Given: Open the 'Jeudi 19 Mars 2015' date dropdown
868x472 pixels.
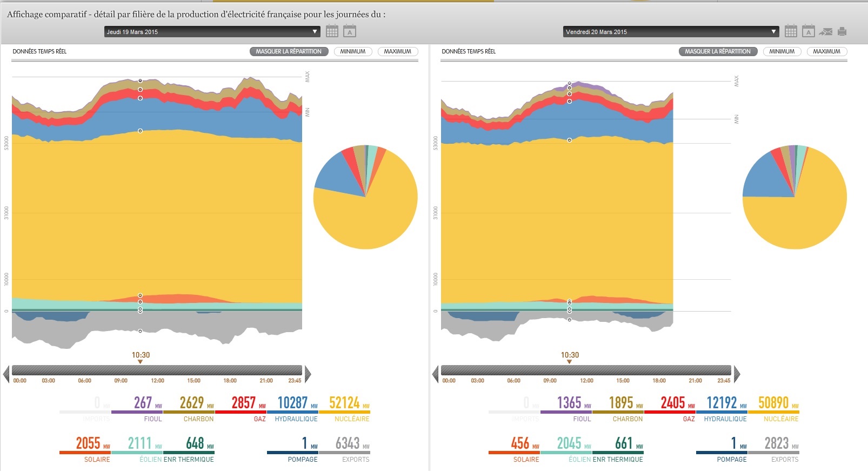Looking at the screenshot, I should pyautogui.click(x=212, y=32).
